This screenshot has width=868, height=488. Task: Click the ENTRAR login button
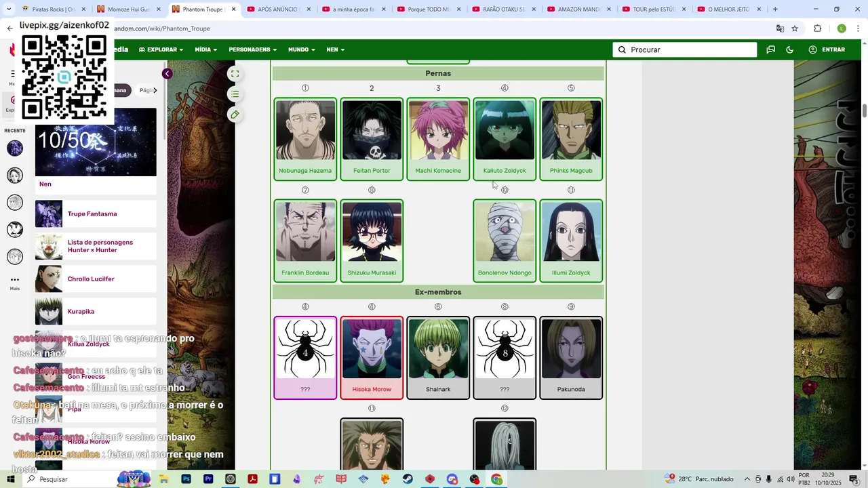click(827, 49)
